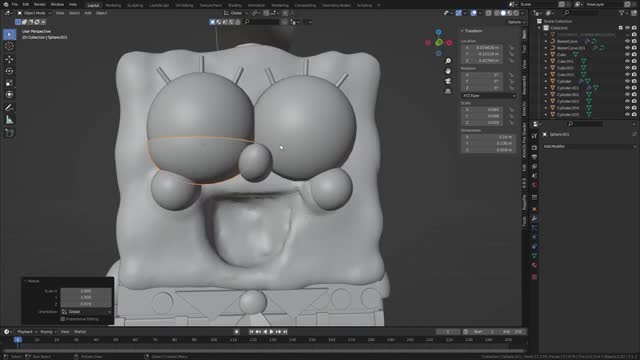Toggle viewport gizmos button
Screen dimensions: 640x360
(459, 13)
